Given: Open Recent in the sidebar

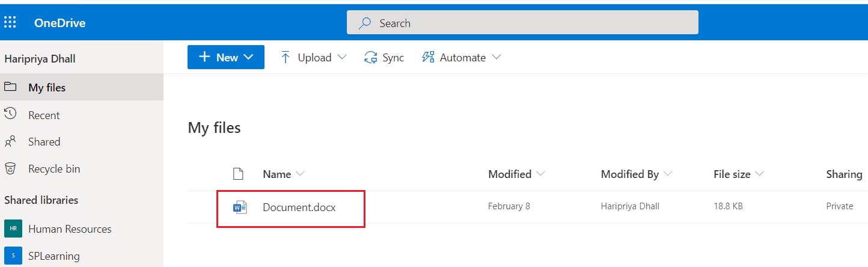Looking at the screenshot, I should (82, 115).
